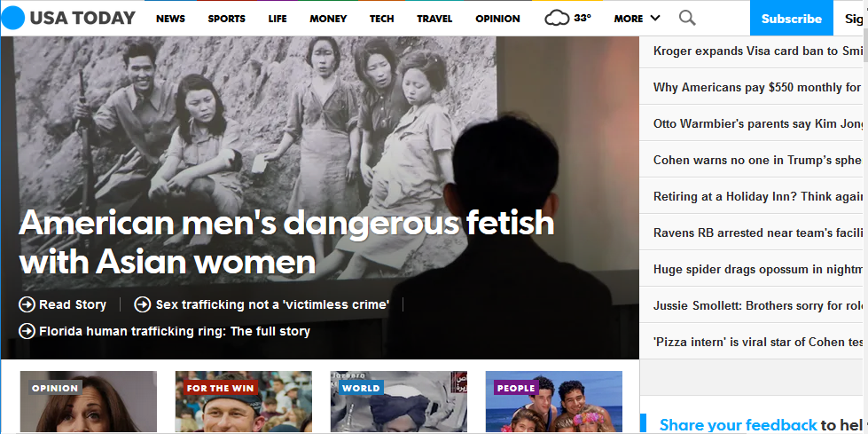
Task: Click the cloud weather icon
Action: [x=557, y=19]
